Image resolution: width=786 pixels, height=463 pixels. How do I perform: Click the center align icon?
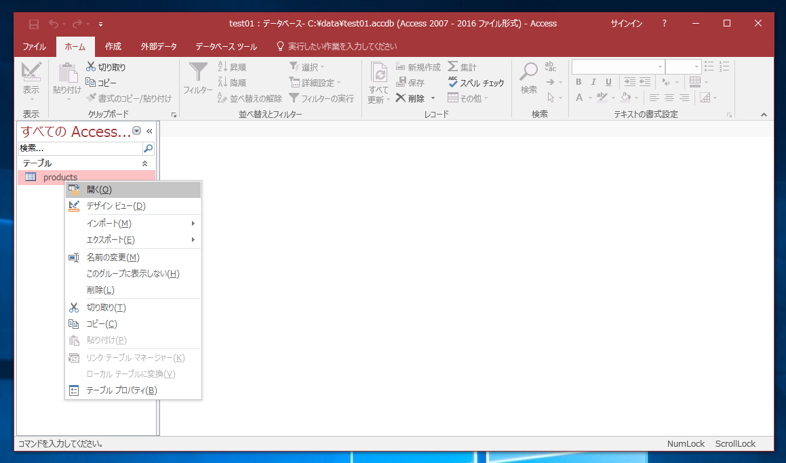[x=669, y=97]
